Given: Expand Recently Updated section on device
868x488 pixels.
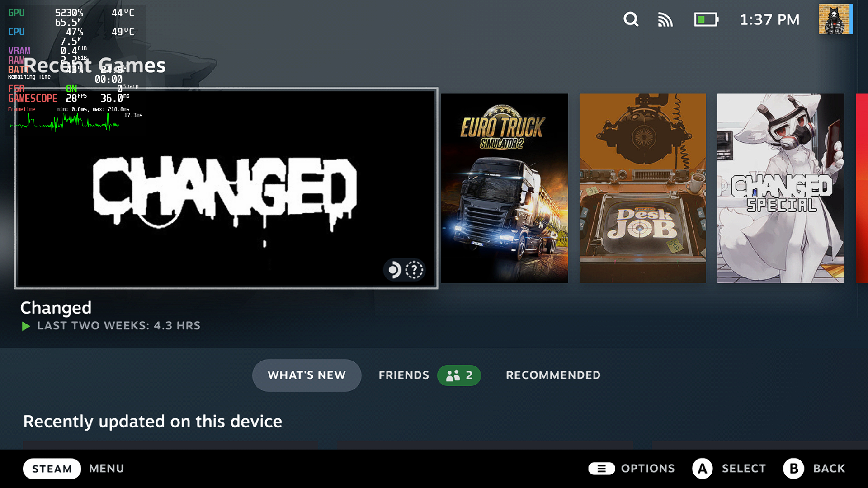Looking at the screenshot, I should pos(152,421).
